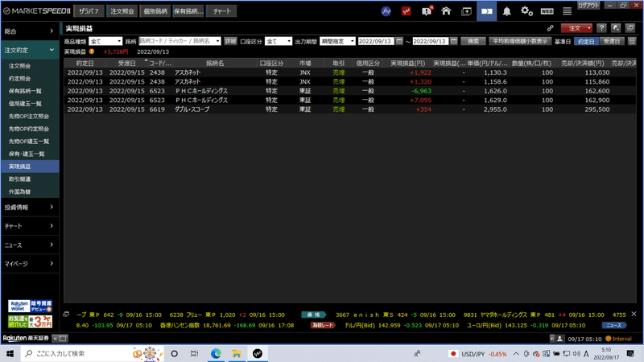The height and width of the screenshot is (362, 644).
Task: Open Microsoft Edge in taskbar
Action: (x=216, y=353)
